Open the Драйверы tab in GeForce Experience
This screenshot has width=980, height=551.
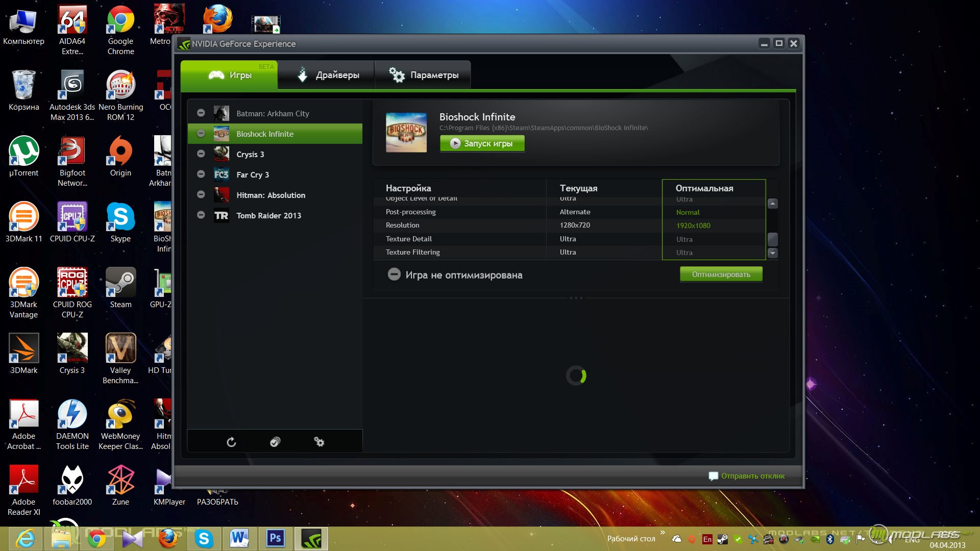tap(329, 74)
